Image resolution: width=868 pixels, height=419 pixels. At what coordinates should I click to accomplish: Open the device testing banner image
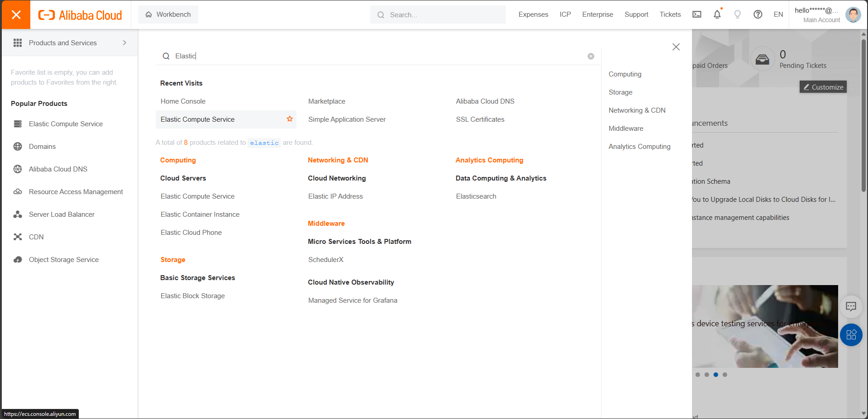click(x=765, y=326)
